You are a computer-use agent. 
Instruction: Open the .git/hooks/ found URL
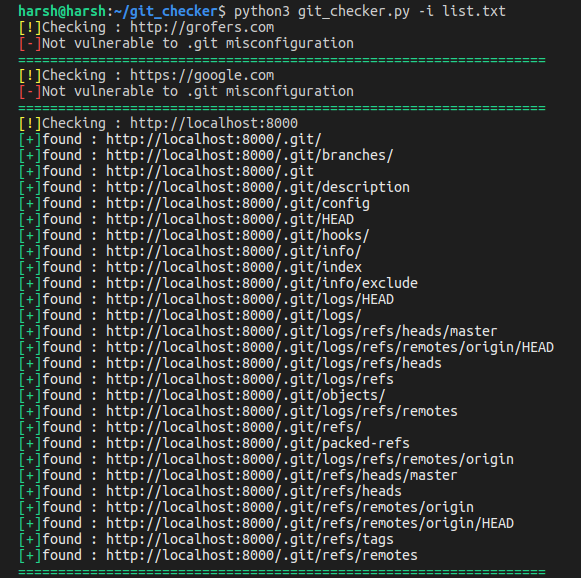pos(238,236)
